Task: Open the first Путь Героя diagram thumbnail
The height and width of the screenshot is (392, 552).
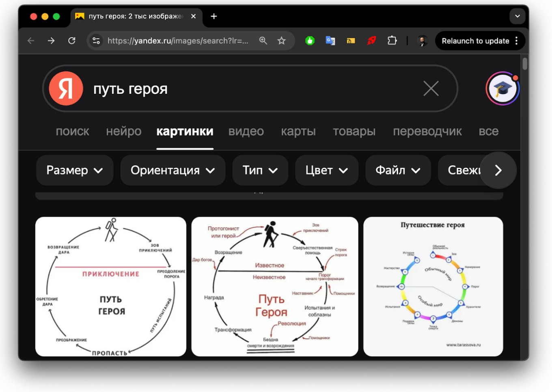Action: 110,286
